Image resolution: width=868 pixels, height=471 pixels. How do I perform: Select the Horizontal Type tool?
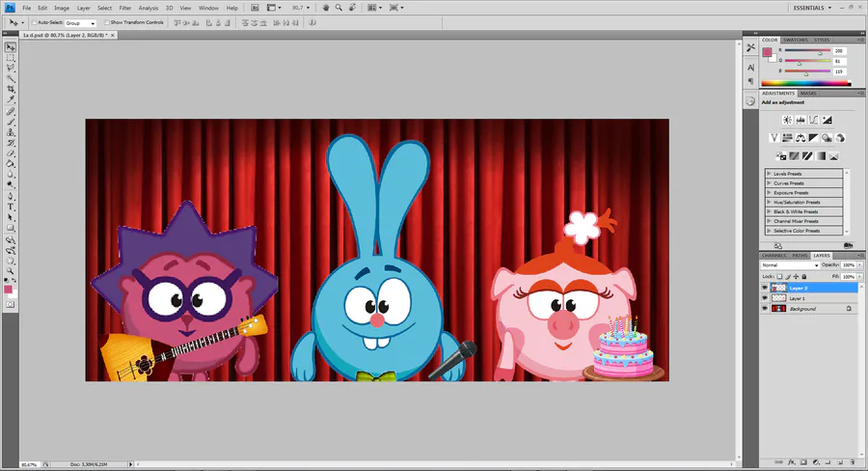click(x=11, y=207)
